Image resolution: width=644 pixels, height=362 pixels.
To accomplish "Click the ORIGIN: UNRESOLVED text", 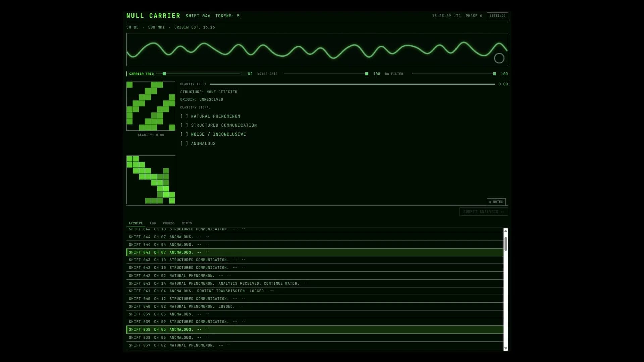I will click(202, 100).
